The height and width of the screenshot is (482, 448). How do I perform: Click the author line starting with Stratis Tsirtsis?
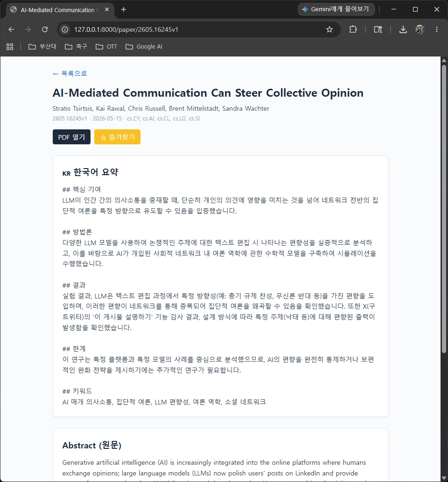coord(161,108)
